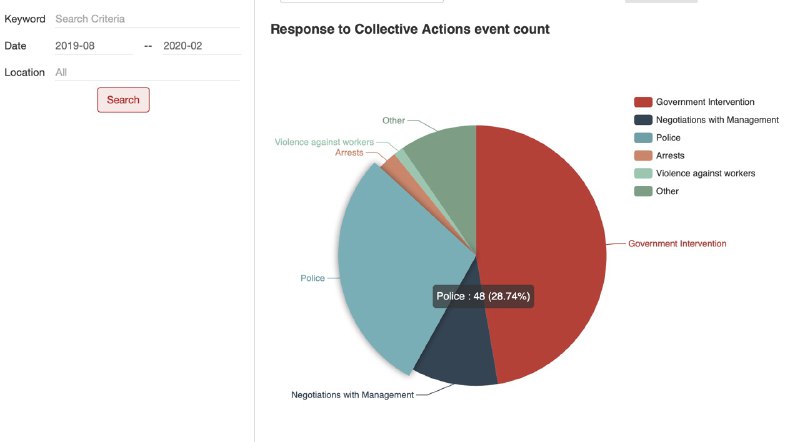Expand the Location dropdown set to All
This screenshot has height=442, width=800.
coord(147,73)
